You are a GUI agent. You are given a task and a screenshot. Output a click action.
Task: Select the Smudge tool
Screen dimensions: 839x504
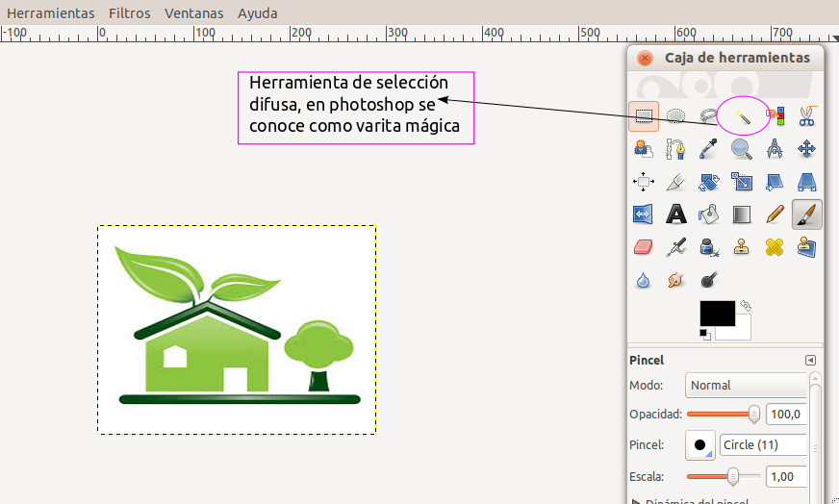click(x=675, y=280)
